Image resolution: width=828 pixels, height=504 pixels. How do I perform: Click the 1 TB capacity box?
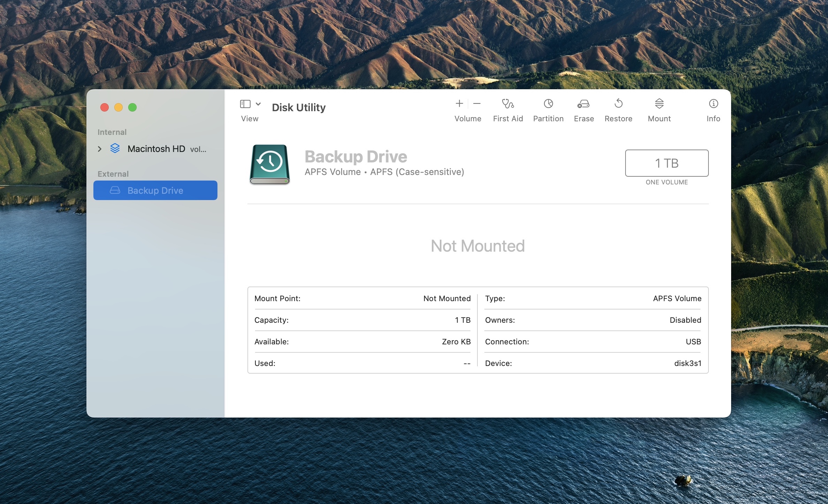coord(667,163)
